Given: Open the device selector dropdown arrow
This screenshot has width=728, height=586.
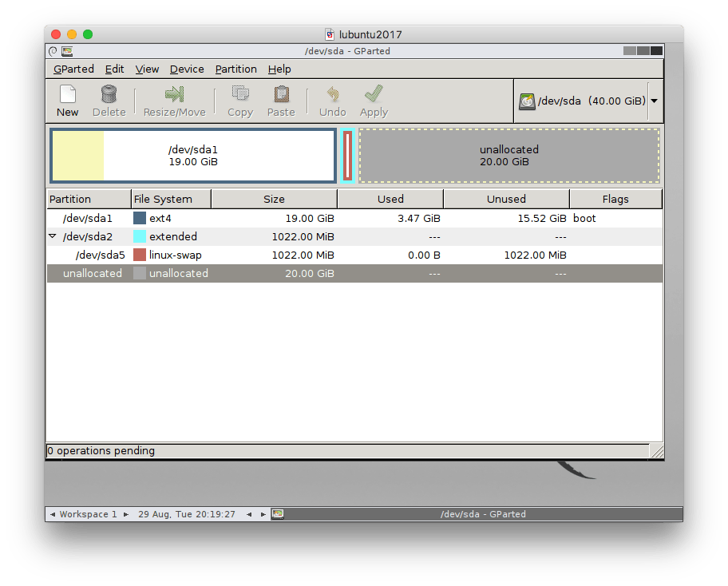Looking at the screenshot, I should pyautogui.click(x=655, y=101).
